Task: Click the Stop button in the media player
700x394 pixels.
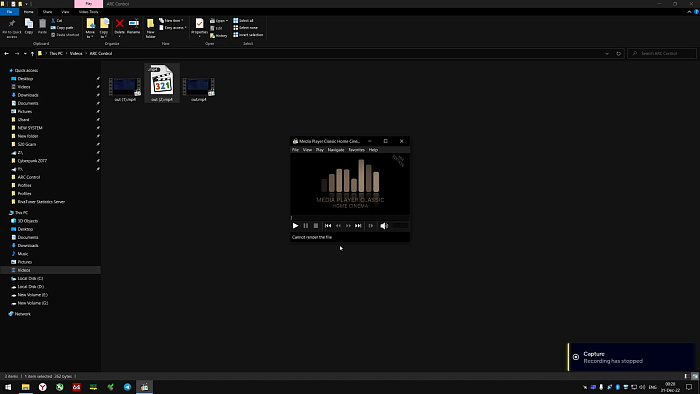Action: coord(316,226)
